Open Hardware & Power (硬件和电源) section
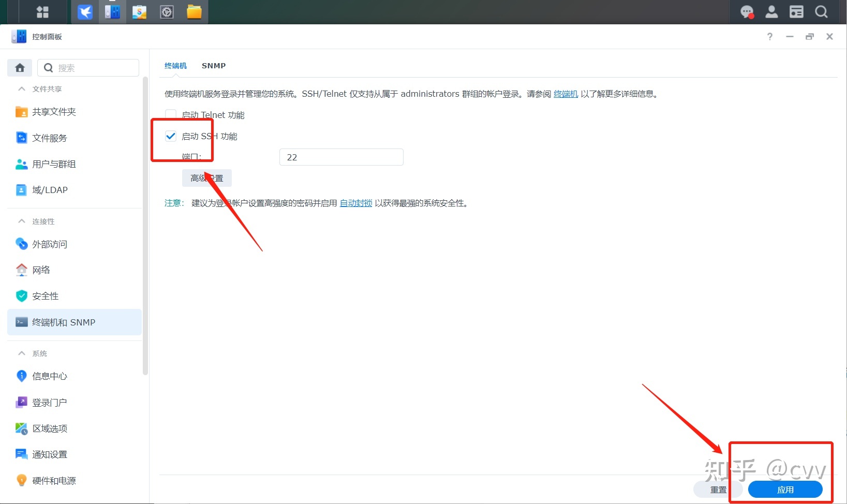The image size is (847, 504). pos(54,481)
